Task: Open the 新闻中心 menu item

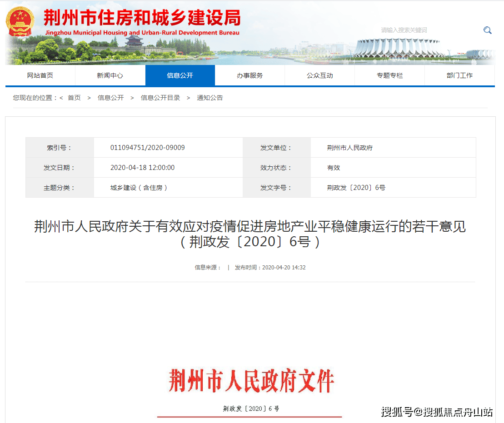Action: (110, 75)
